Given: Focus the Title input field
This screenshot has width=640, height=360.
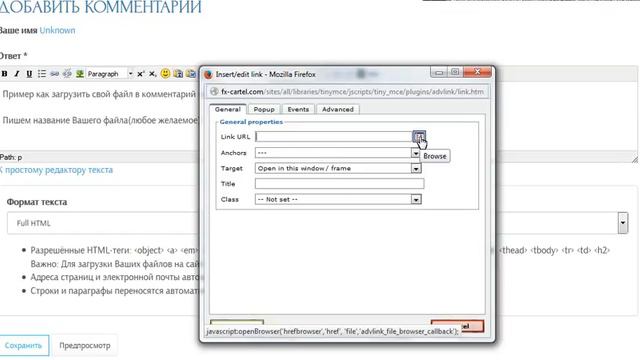Looking at the screenshot, I should (340, 184).
